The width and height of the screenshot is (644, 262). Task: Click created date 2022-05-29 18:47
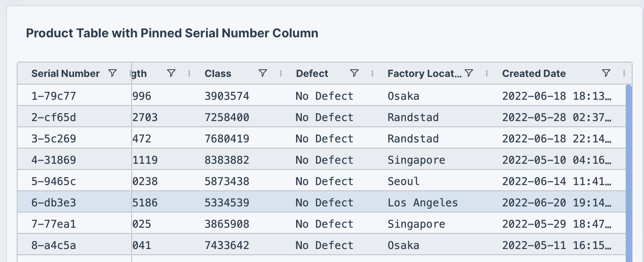557,224
